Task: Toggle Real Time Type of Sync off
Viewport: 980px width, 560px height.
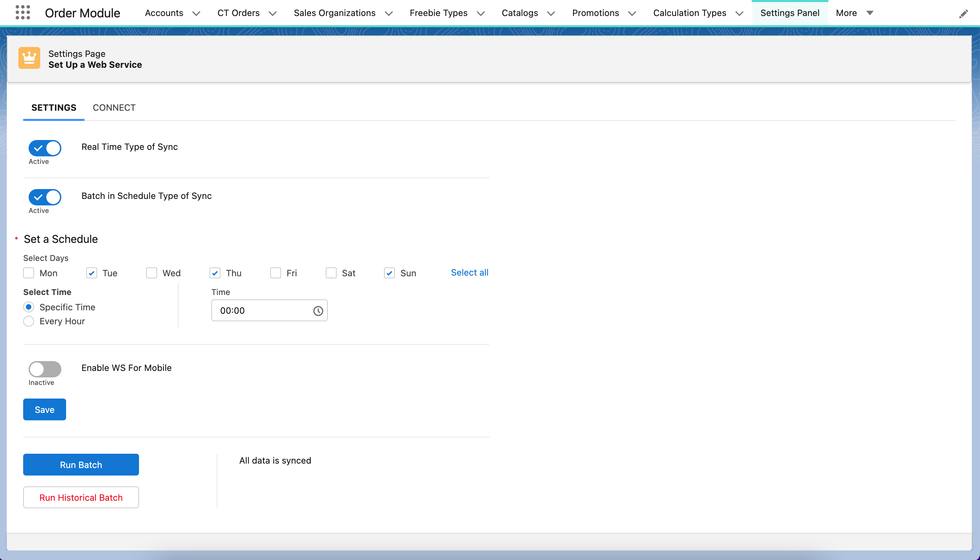Action: click(44, 148)
